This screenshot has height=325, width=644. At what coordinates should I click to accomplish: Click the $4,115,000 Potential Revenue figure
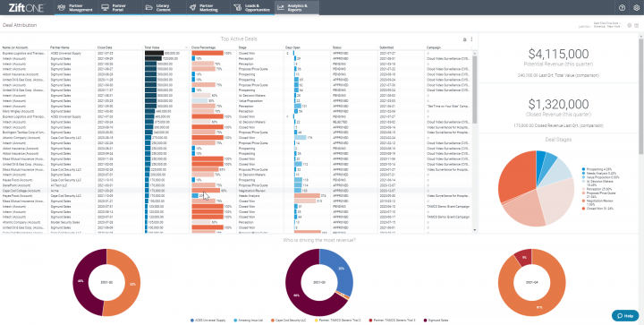(558, 54)
